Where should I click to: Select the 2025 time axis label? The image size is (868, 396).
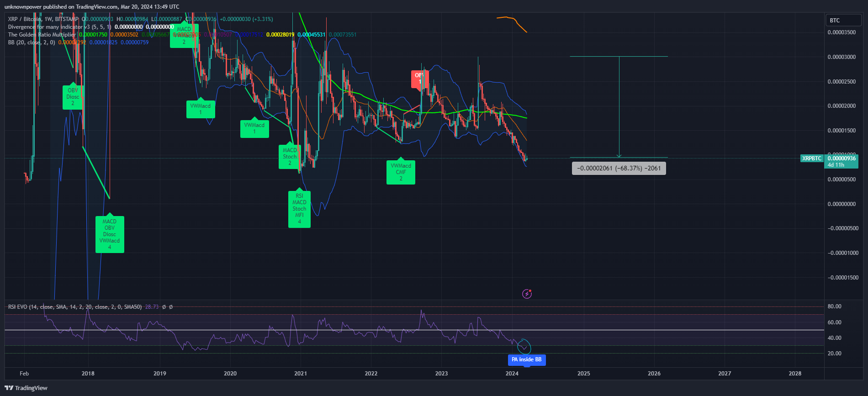pos(584,374)
